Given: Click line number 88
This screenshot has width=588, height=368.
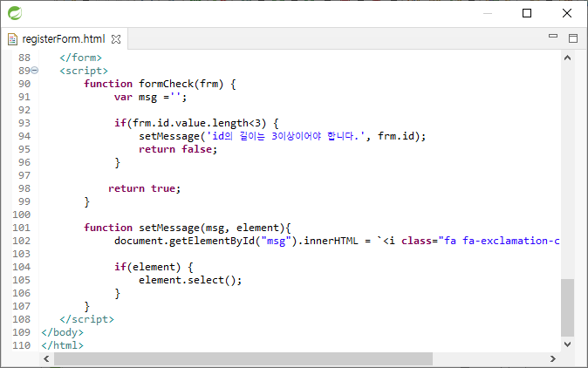Looking at the screenshot, I should tap(24, 58).
